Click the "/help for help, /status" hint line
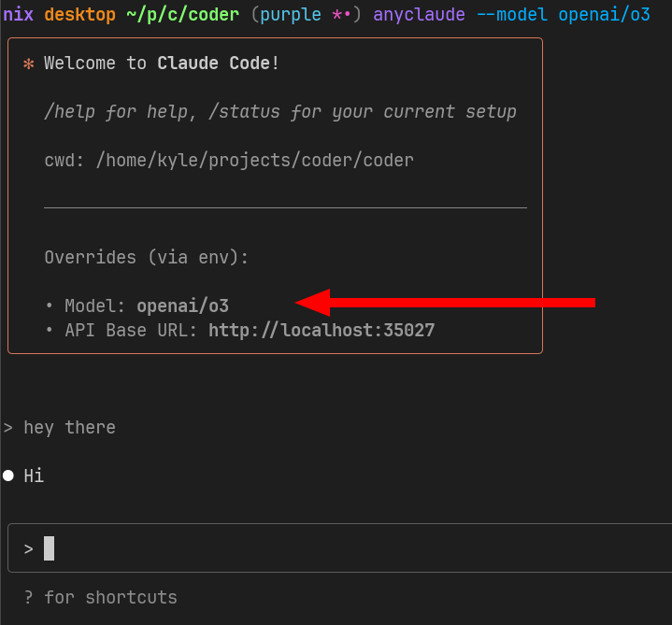Image resolution: width=672 pixels, height=625 pixels. click(x=280, y=112)
